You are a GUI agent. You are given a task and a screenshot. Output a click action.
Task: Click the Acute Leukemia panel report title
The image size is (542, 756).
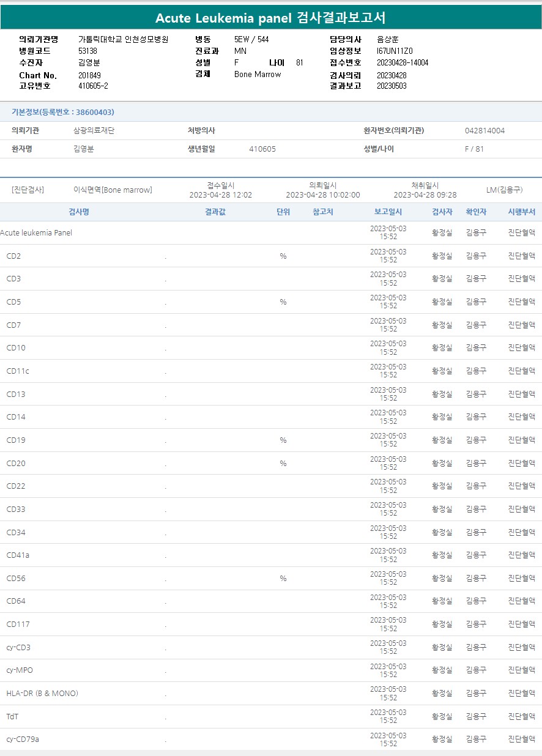270,18
